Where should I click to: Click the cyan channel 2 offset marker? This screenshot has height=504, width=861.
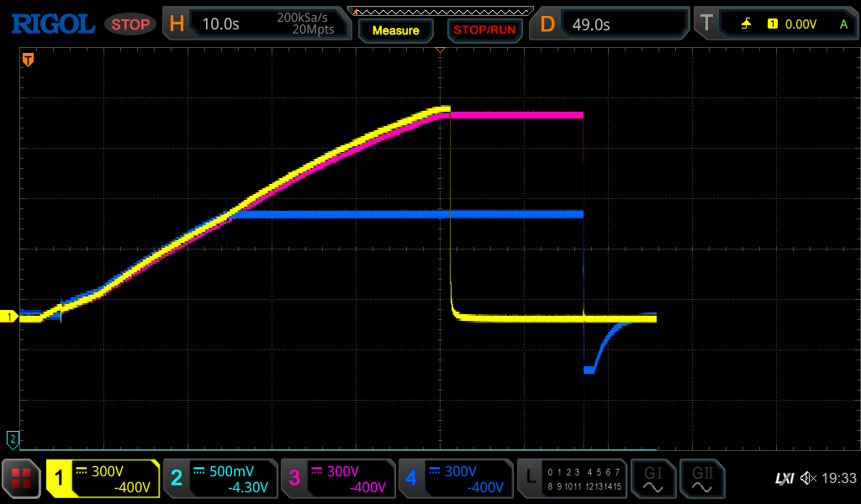tap(13, 438)
